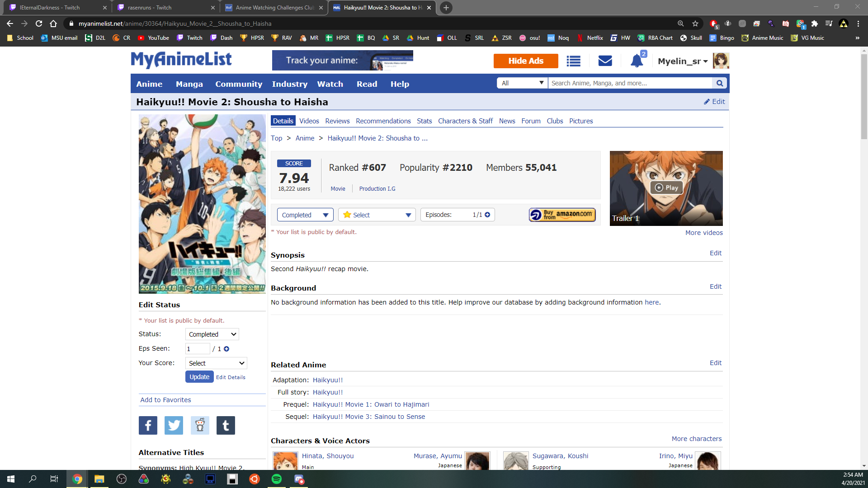This screenshot has width=868, height=488.
Task: Open the messages envelope icon
Action: [605, 61]
